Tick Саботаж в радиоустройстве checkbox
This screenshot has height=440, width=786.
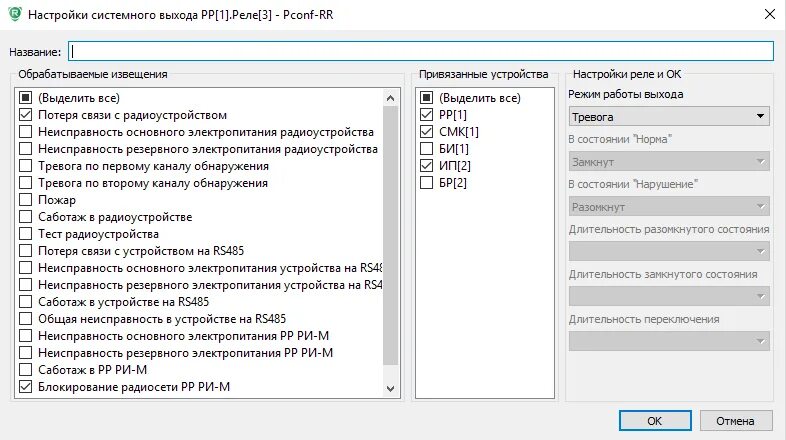point(26,216)
